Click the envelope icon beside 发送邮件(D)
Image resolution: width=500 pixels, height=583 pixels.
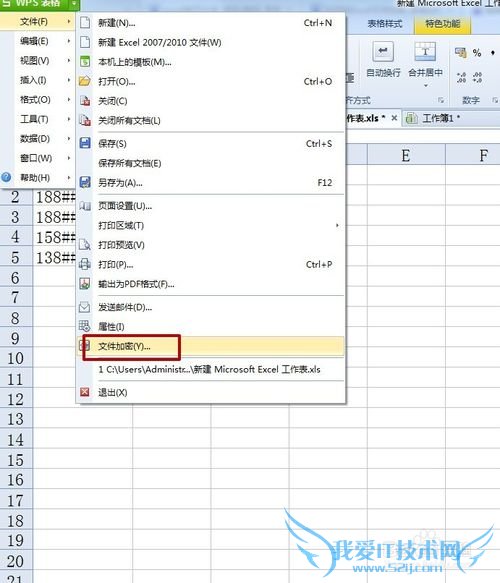tap(84, 307)
